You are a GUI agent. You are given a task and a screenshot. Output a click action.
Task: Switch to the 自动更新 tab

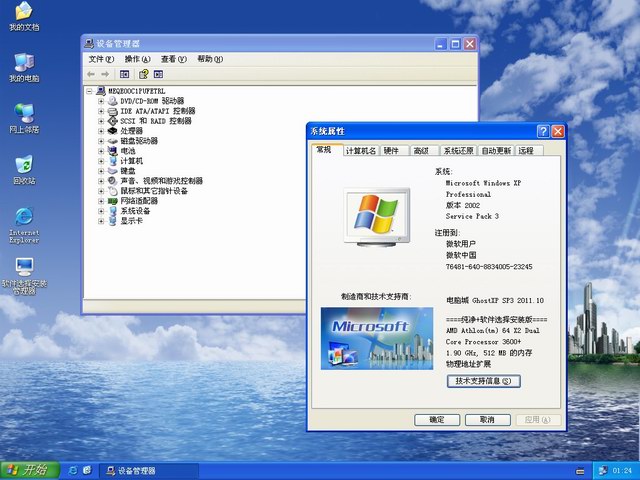tap(496, 151)
